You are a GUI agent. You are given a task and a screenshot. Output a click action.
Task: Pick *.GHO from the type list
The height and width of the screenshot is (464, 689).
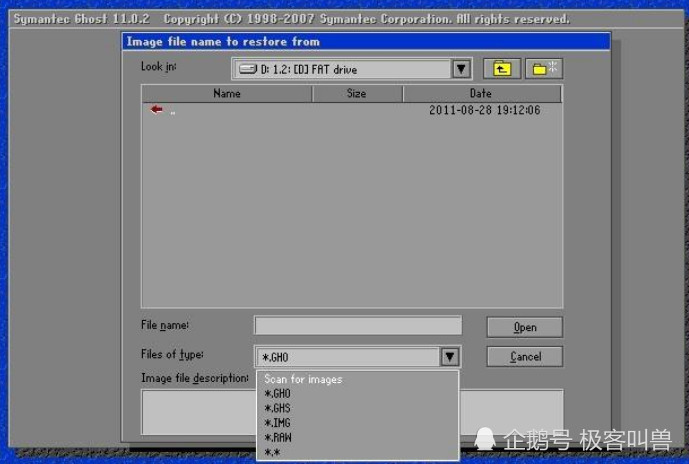point(277,394)
